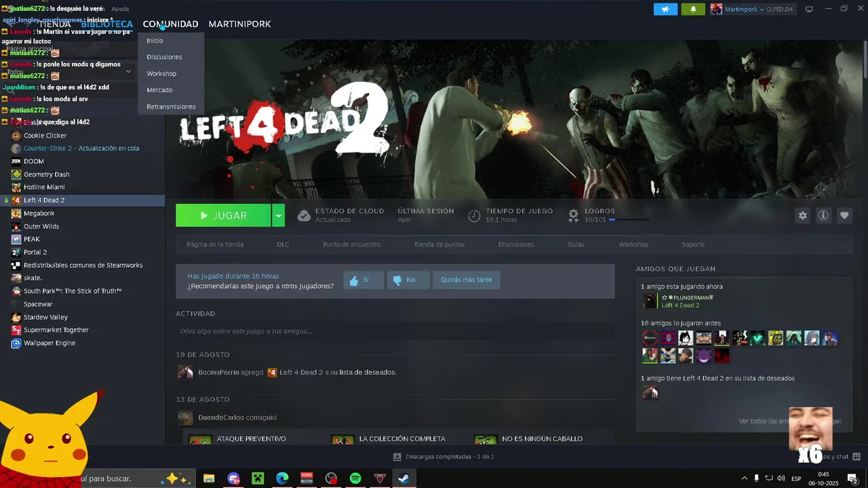Open Steam announcements megaphone button
The image size is (868, 488).
[665, 9]
